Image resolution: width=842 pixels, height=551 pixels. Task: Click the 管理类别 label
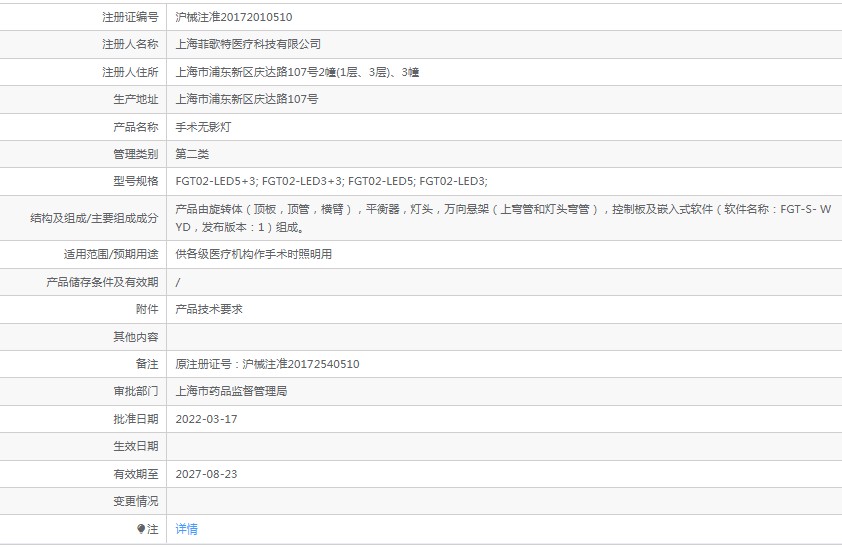pos(136,155)
